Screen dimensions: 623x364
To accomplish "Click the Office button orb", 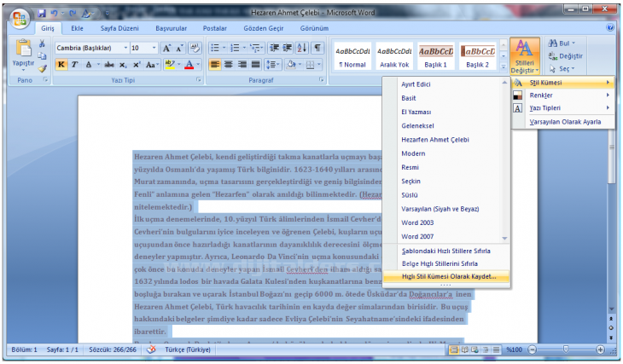I will (x=19, y=18).
